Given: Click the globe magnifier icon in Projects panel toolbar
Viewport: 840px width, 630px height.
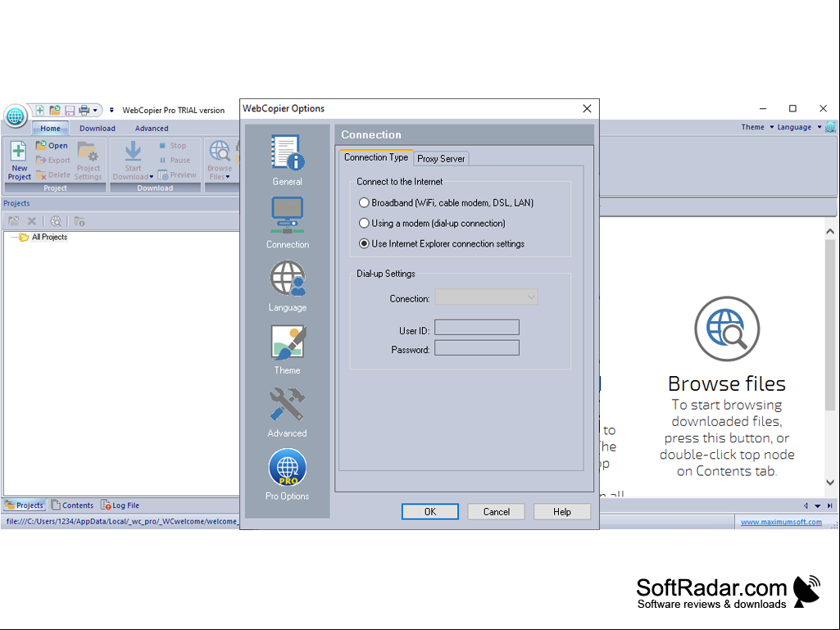Looking at the screenshot, I should [x=56, y=220].
